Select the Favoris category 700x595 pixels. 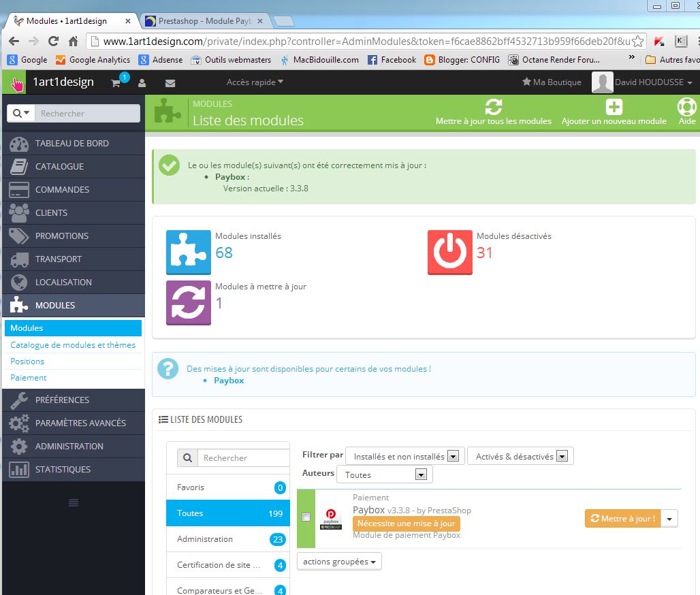(228, 487)
